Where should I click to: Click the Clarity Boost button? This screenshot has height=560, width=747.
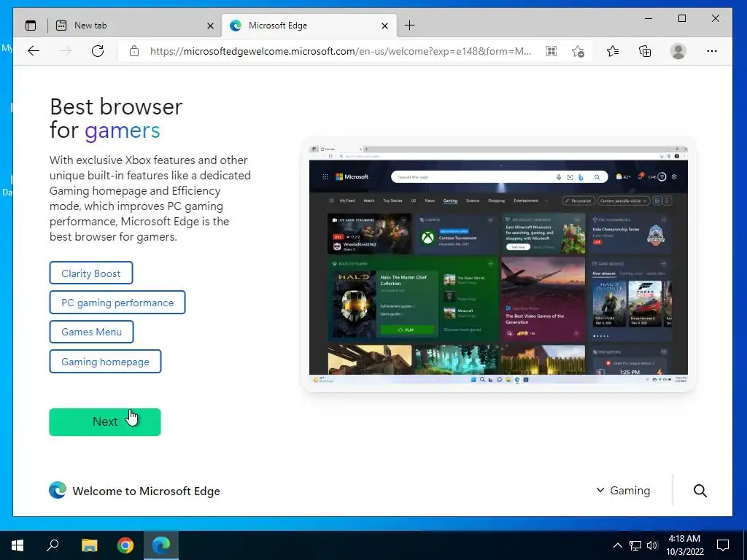91,273
